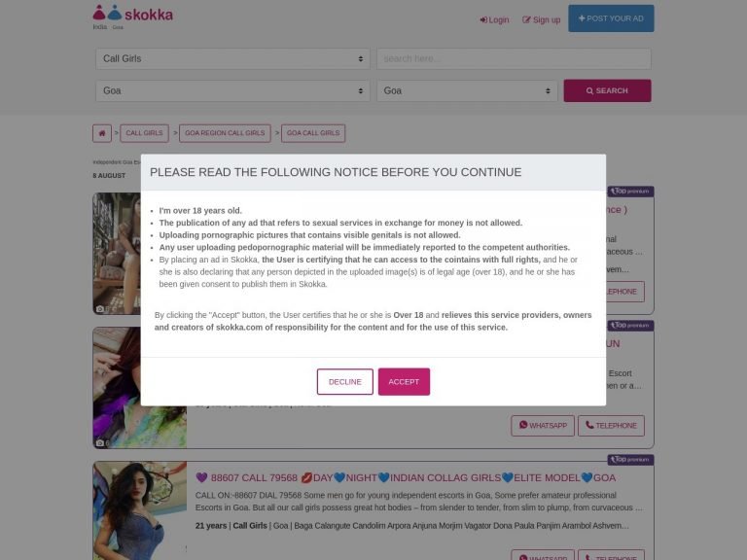Click the home icon in breadcrumbs
The image size is (747, 560).
coord(102,133)
